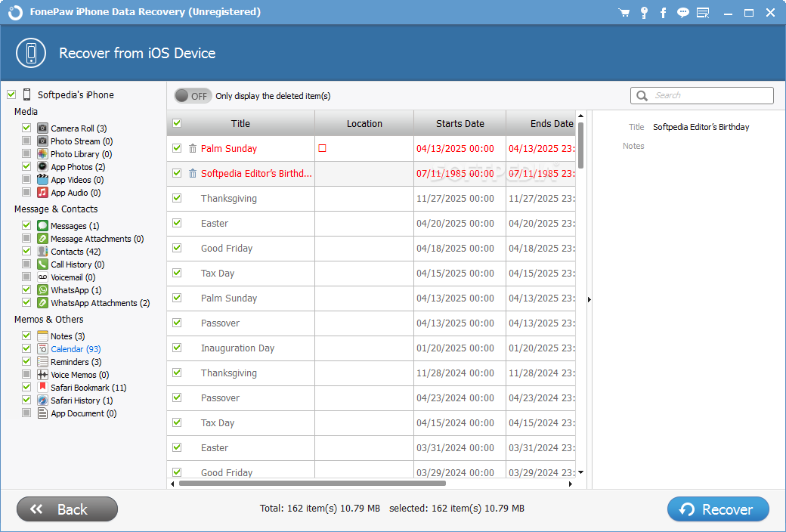Image resolution: width=786 pixels, height=532 pixels.
Task: Click table scroll down arrow
Action: [x=580, y=472]
